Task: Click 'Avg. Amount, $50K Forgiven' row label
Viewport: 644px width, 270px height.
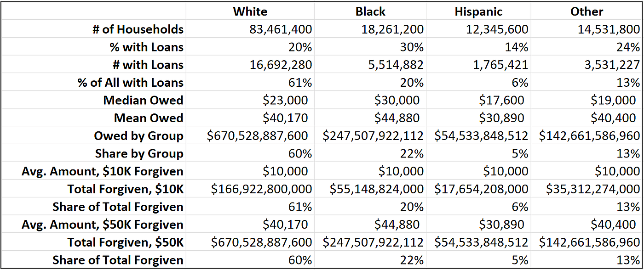Action: (x=102, y=225)
